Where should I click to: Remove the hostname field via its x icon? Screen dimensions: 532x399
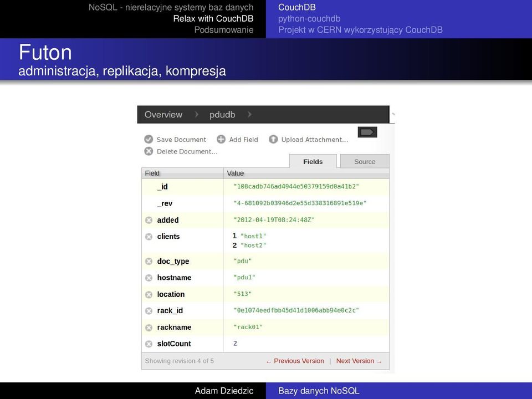149,278
